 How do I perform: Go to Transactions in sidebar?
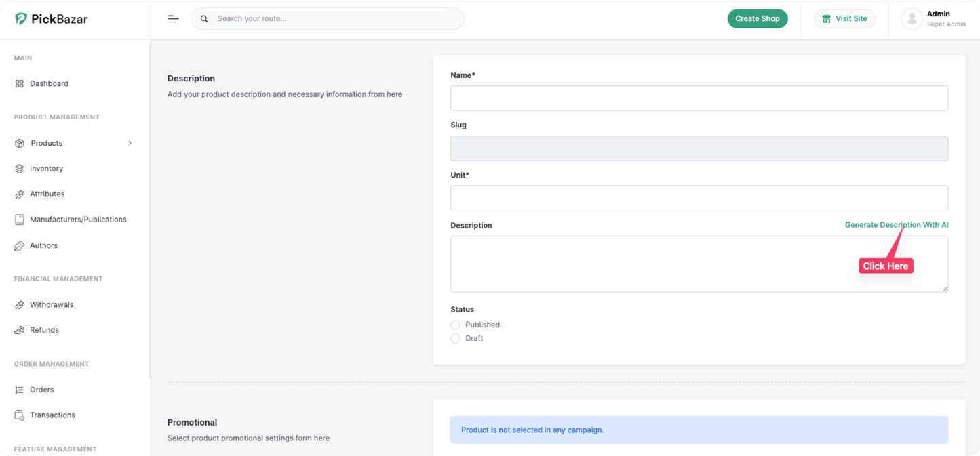pyautogui.click(x=52, y=415)
